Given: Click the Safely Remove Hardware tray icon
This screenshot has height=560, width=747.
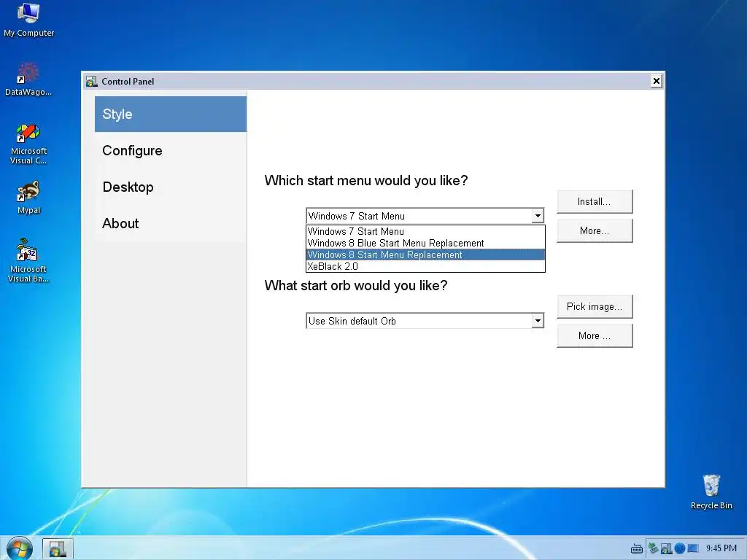Looking at the screenshot, I should (653, 548).
